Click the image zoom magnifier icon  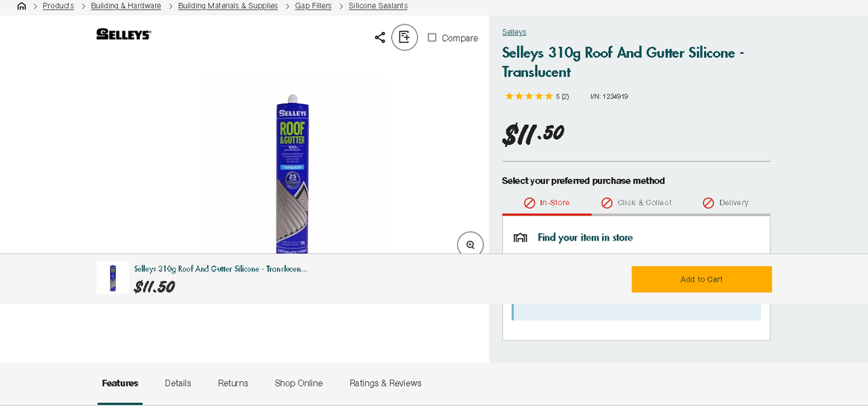click(470, 244)
